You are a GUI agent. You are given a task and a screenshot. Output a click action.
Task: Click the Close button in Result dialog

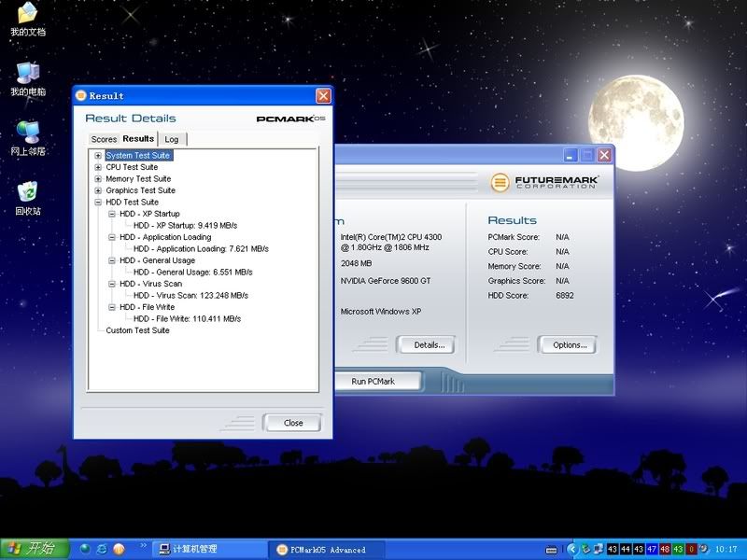point(293,423)
